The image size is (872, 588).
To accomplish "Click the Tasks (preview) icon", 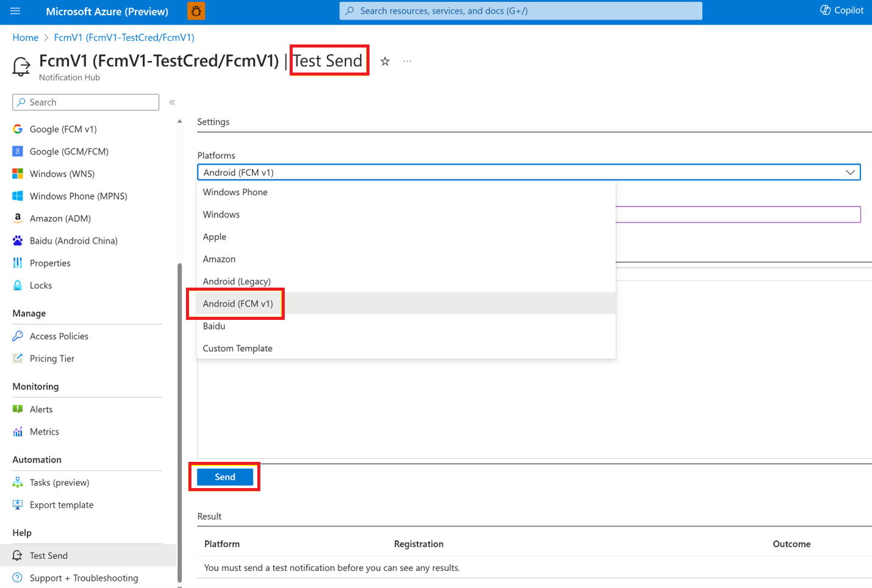I will (18, 483).
